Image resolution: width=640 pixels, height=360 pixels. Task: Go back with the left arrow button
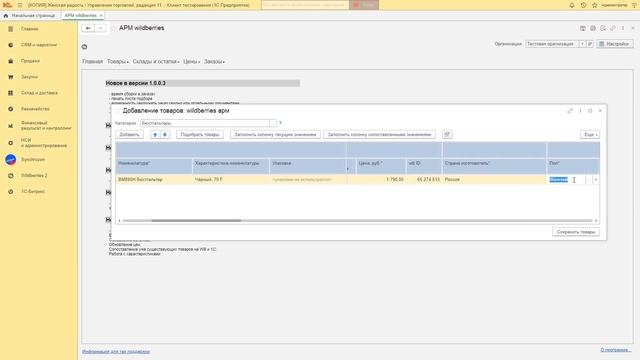click(x=88, y=28)
